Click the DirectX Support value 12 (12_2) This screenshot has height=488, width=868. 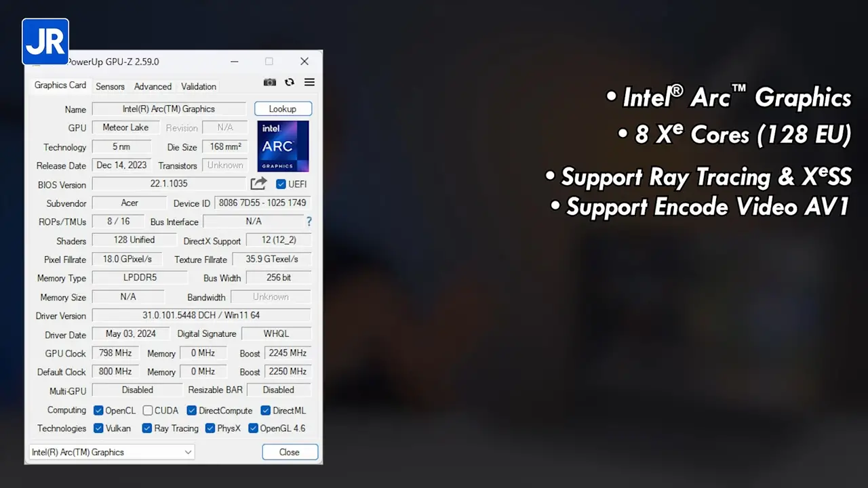click(x=278, y=240)
